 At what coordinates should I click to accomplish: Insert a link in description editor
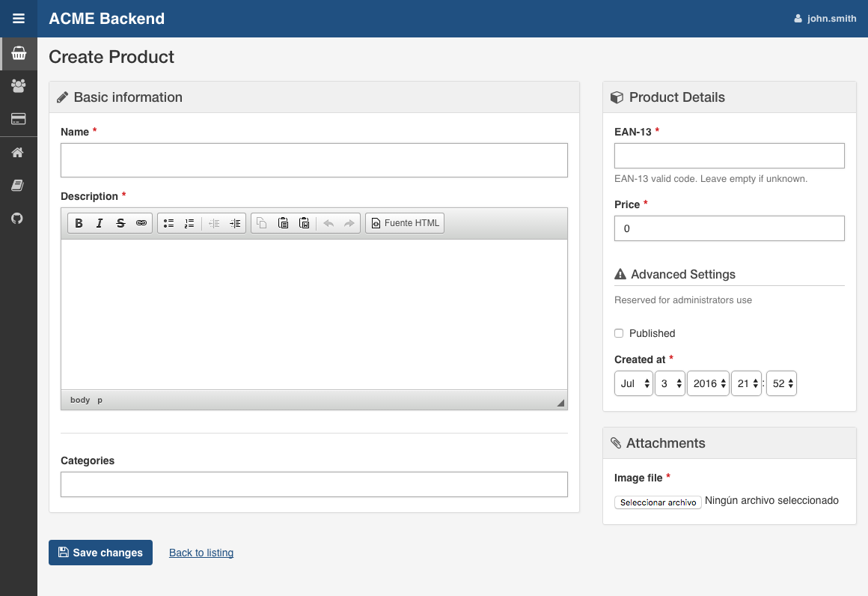pos(141,223)
